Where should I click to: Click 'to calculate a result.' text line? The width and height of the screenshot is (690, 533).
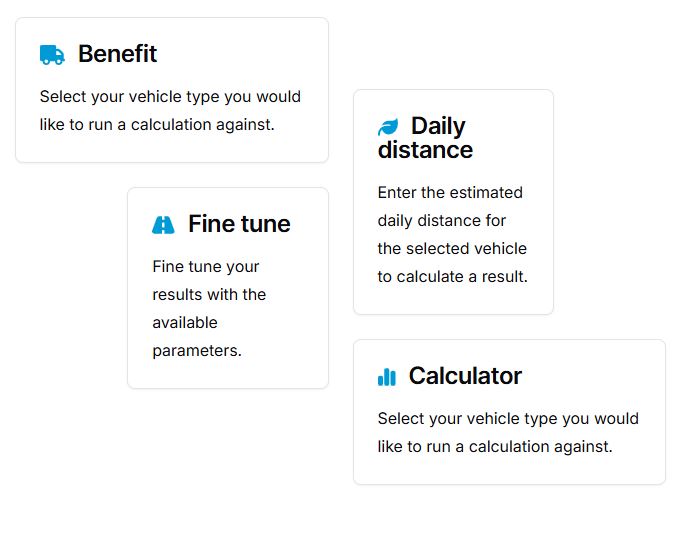pyautogui.click(x=453, y=277)
